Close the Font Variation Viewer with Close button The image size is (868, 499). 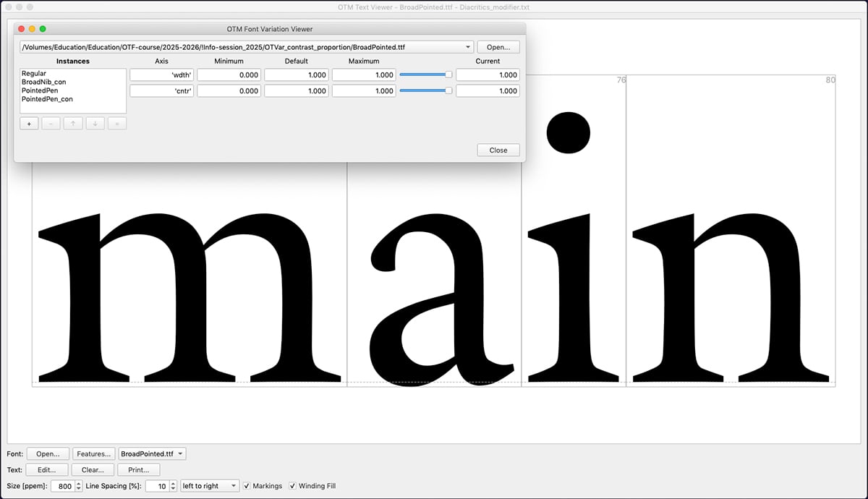point(498,150)
